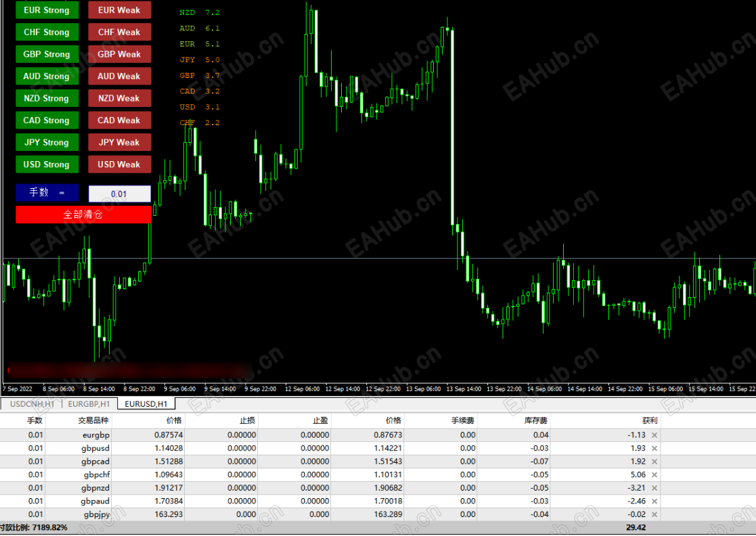This screenshot has width=756, height=536.
Task: Click the total profit 29.42
Action: [x=636, y=528]
